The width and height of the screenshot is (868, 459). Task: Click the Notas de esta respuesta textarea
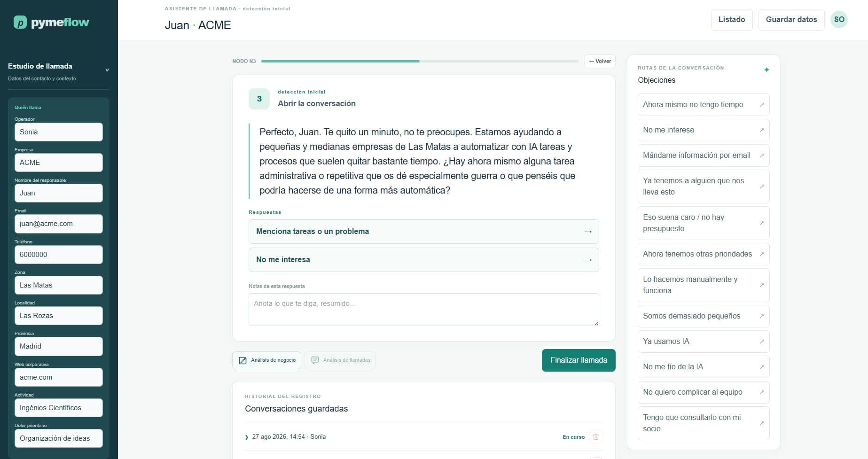pyautogui.click(x=423, y=310)
